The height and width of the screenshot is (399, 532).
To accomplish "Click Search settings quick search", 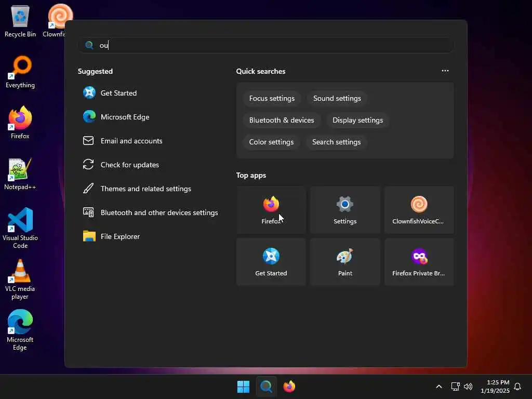I will click(x=336, y=142).
